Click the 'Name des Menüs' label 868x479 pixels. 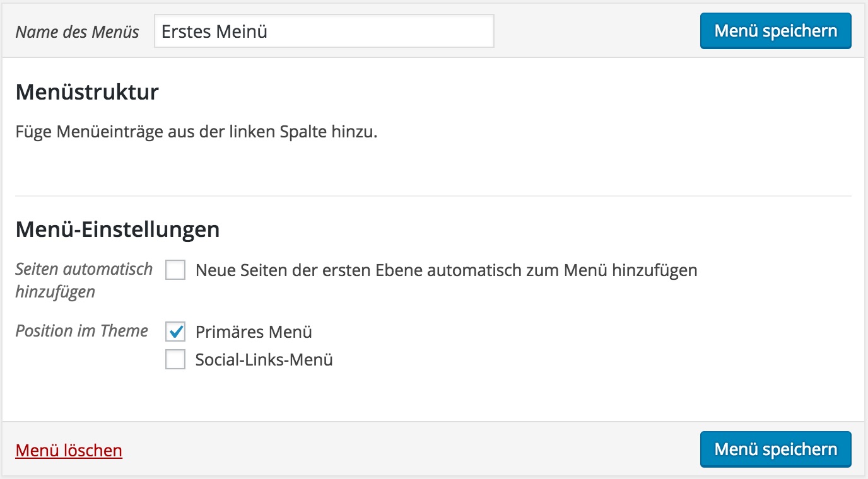pyautogui.click(x=77, y=32)
